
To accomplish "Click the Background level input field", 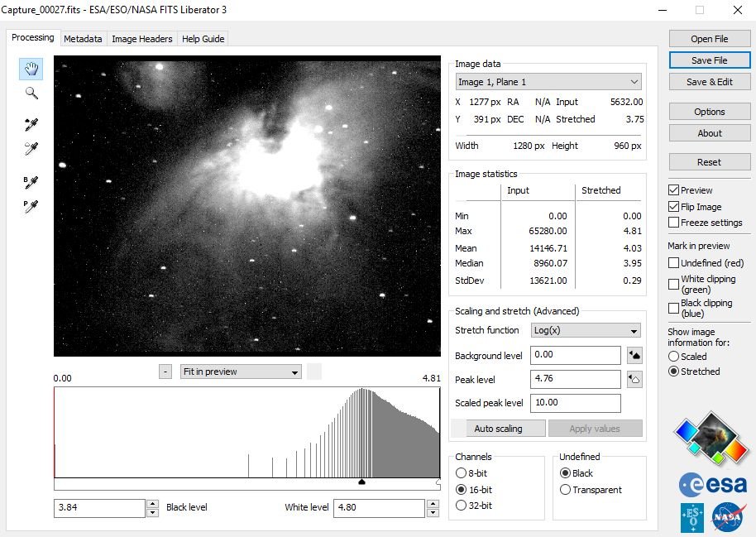I will tap(575, 355).
